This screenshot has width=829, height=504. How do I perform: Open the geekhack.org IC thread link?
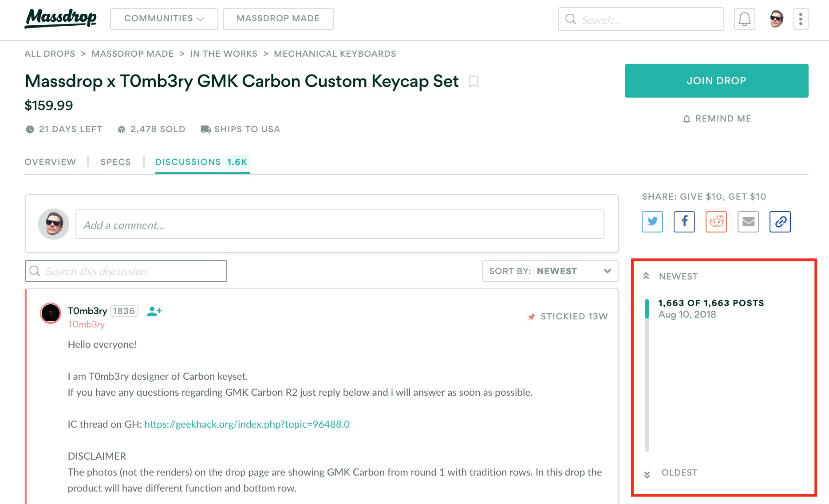pyautogui.click(x=247, y=424)
